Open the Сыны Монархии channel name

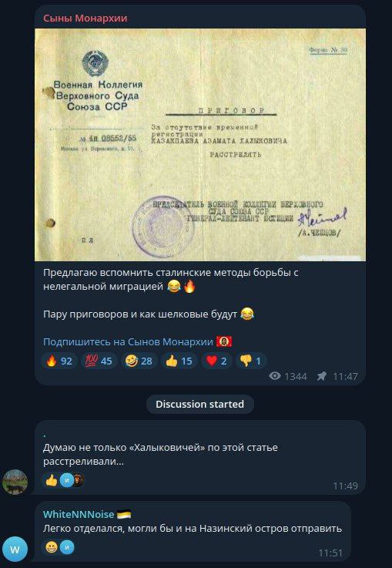[85, 18]
